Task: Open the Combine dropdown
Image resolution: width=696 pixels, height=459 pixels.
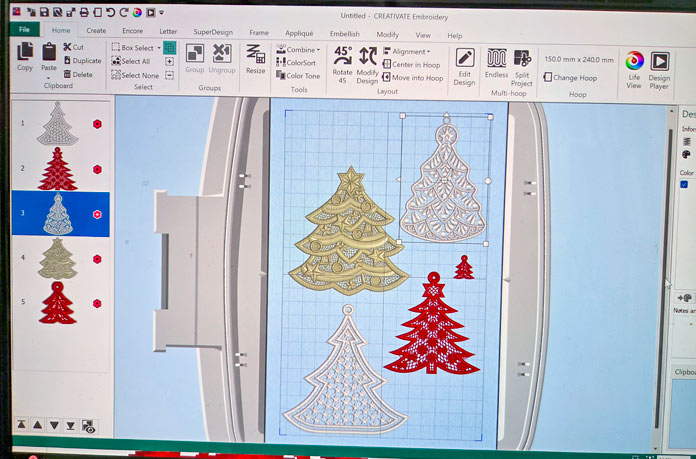Action: [298, 50]
